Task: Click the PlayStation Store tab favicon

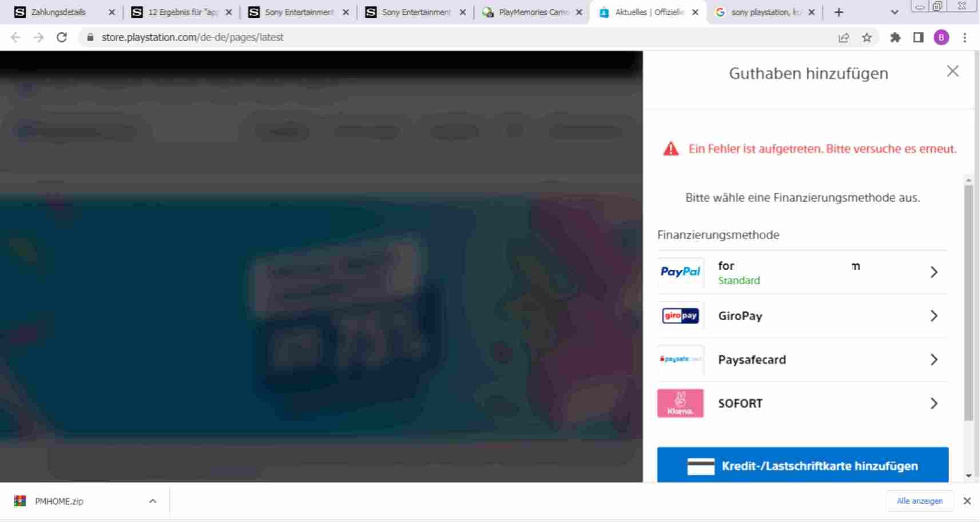Action: point(604,12)
